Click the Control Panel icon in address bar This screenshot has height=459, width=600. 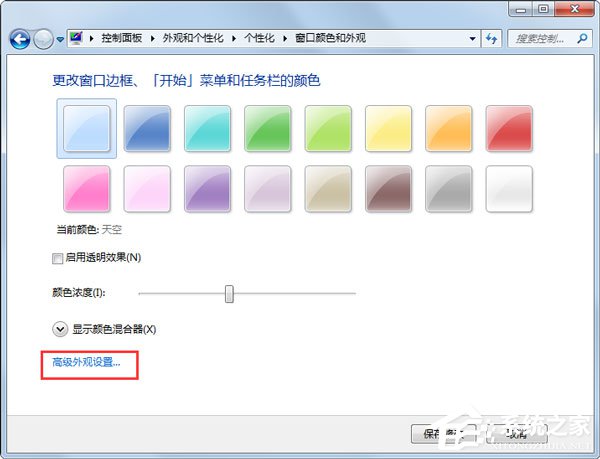pyautogui.click(x=77, y=38)
